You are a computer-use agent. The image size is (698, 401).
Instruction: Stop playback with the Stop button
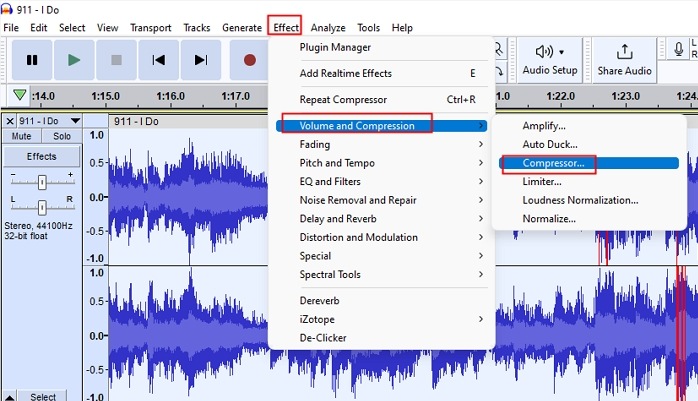pyautogui.click(x=116, y=60)
